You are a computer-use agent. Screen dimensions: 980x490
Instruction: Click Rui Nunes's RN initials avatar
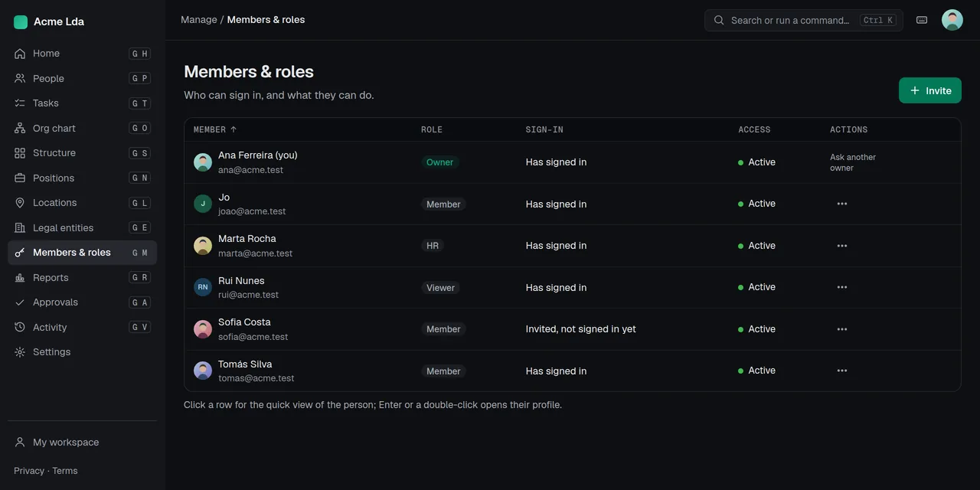tap(203, 287)
